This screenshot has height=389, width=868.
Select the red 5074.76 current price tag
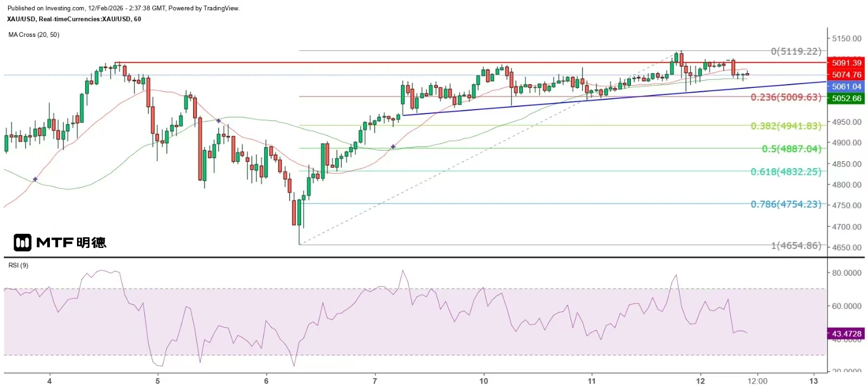pos(846,75)
